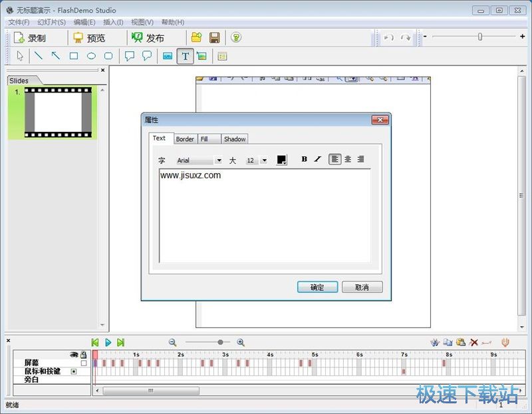Select the Rounded Rectangle tool
The image size is (532, 414).
click(108, 56)
